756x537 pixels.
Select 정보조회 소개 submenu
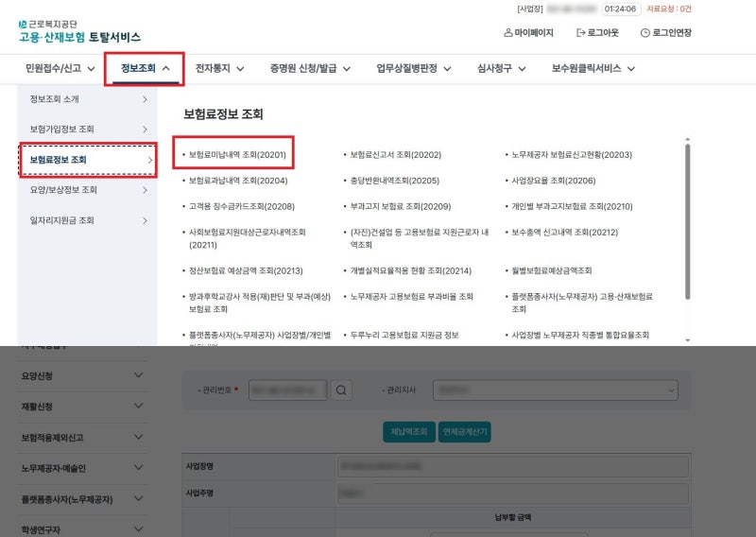pos(88,99)
